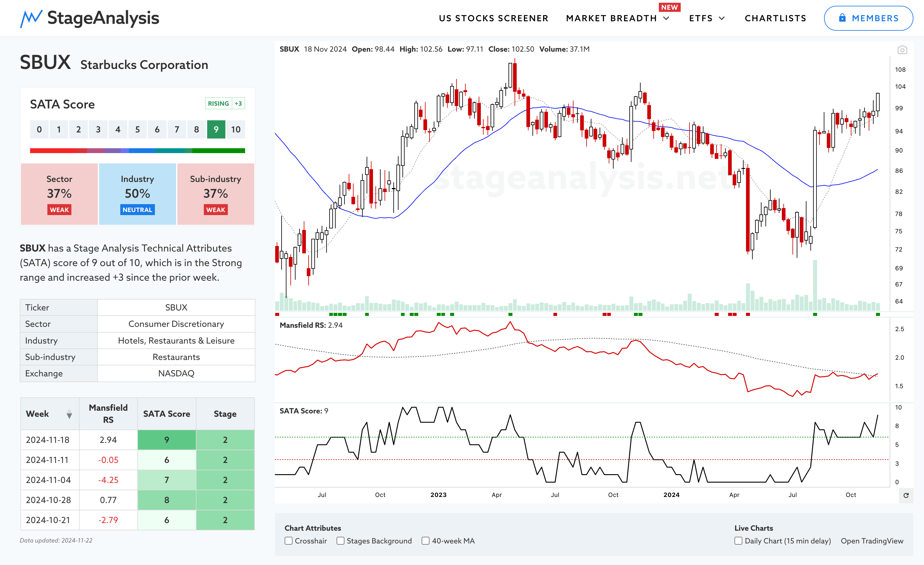
Task: Click the 2024-11-18 week row
Action: coord(137,440)
